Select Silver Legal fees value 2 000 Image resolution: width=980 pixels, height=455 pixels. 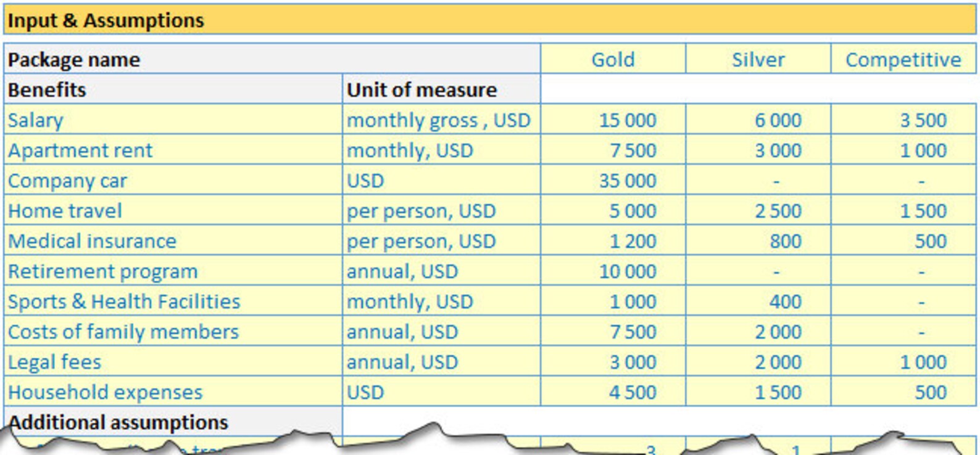[x=758, y=361]
